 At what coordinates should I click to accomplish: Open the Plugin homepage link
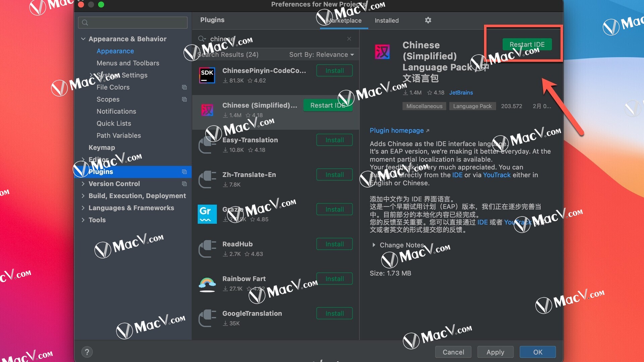(x=399, y=130)
